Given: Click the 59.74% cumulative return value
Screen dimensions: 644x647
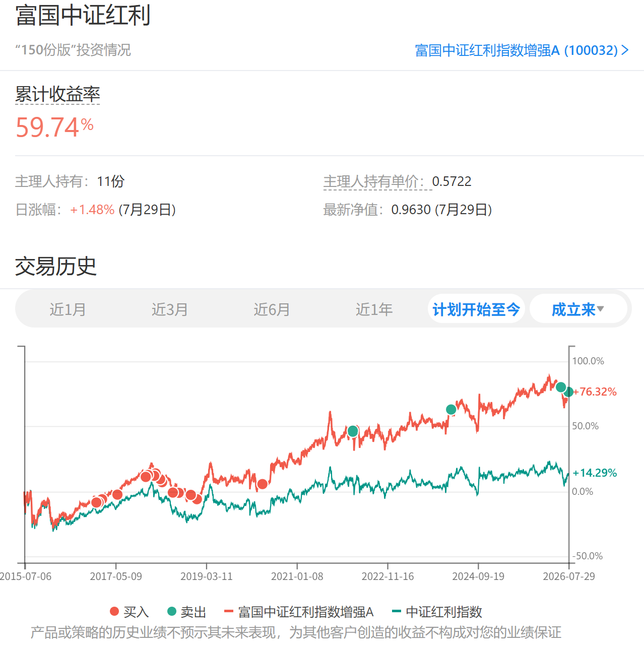Looking at the screenshot, I should coord(54,127).
